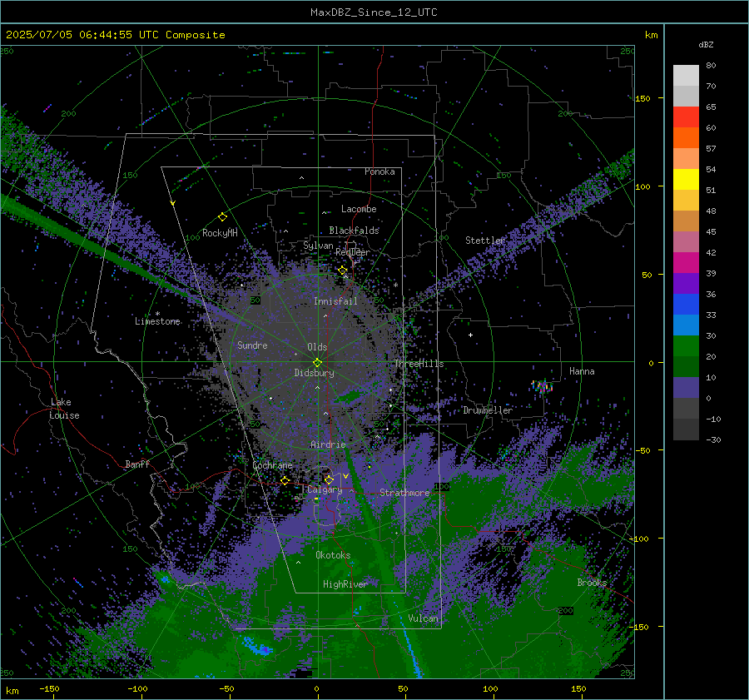
Task: Click the Lacombe label
Action: [x=359, y=209]
